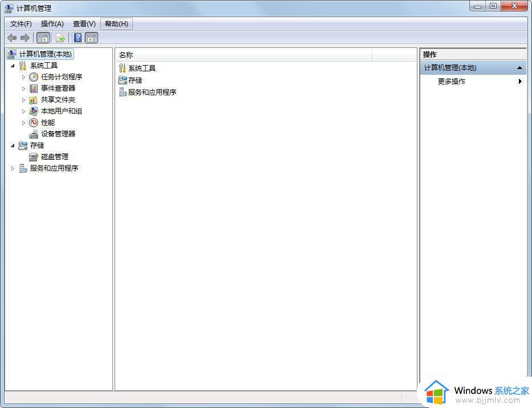
Task: Select 本地用户和组 label in tree
Action: click(62, 111)
